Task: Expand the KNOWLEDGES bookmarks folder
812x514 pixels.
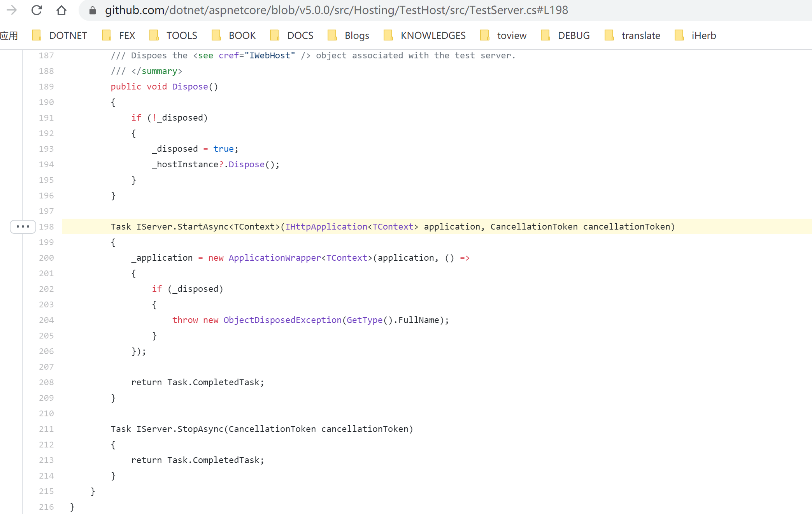Action: coord(425,35)
